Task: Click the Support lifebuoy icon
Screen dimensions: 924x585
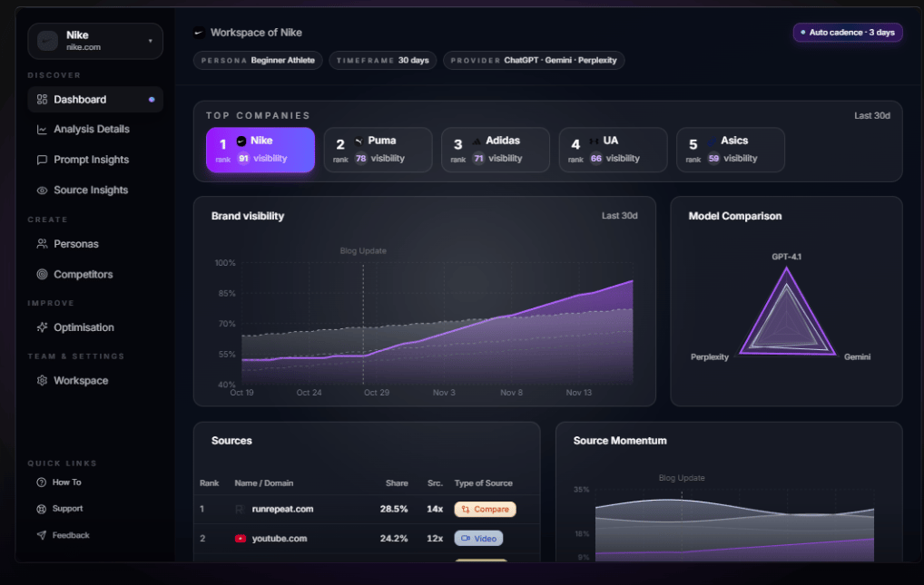Action: coord(41,509)
